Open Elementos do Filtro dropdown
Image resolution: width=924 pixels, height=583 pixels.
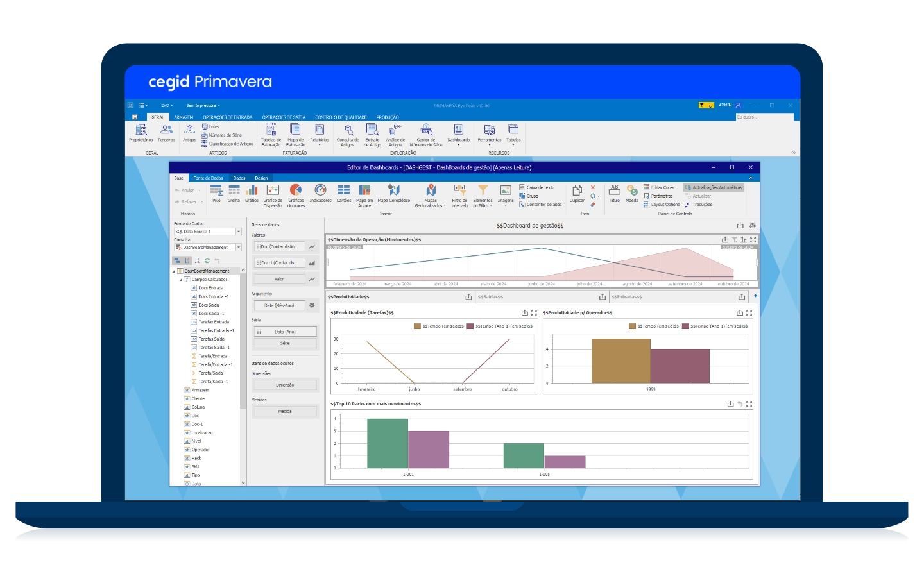pyautogui.click(x=483, y=196)
